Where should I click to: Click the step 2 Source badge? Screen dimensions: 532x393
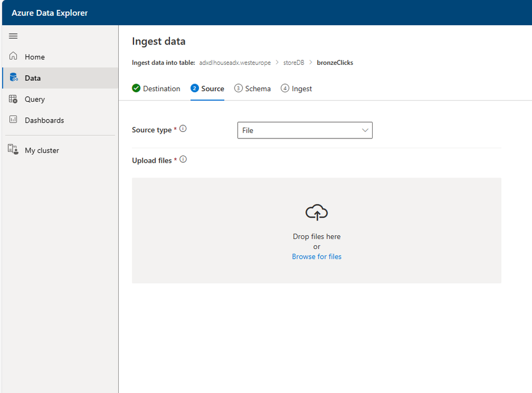coord(195,88)
